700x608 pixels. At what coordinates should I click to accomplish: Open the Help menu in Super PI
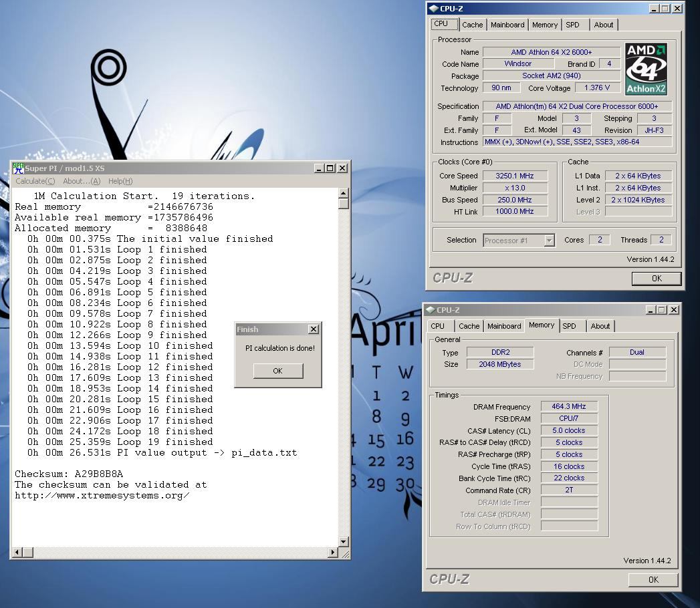(120, 181)
